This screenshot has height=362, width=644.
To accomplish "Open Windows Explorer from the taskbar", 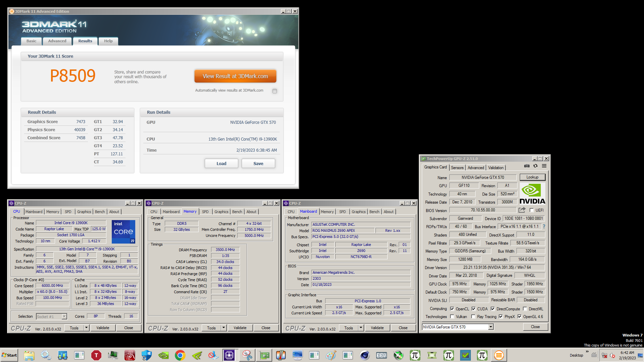I will 29,355.
